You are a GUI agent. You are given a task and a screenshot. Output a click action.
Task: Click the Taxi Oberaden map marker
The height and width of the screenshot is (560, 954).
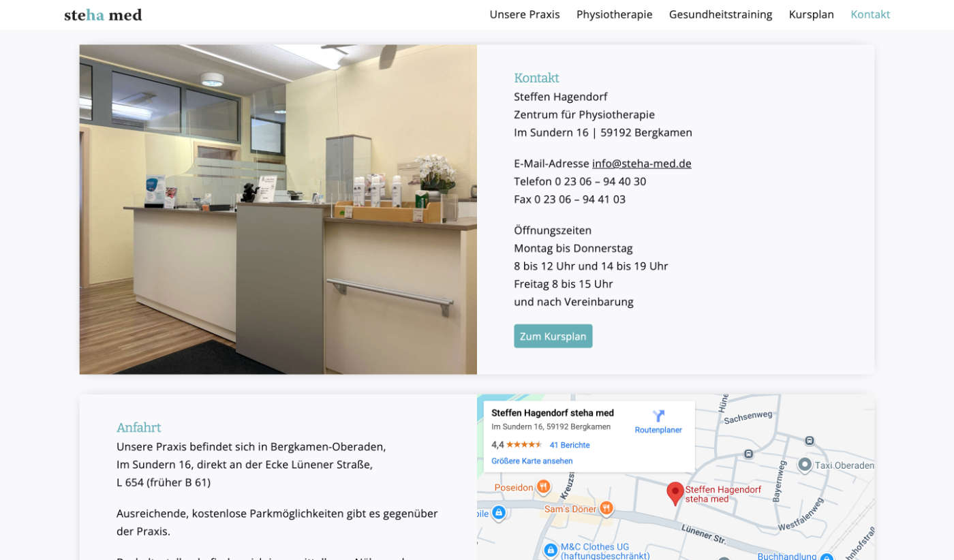[805, 465]
